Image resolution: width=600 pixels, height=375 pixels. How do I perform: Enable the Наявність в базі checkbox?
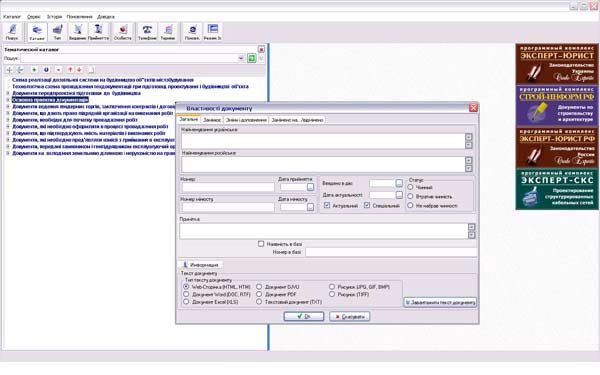click(x=261, y=244)
